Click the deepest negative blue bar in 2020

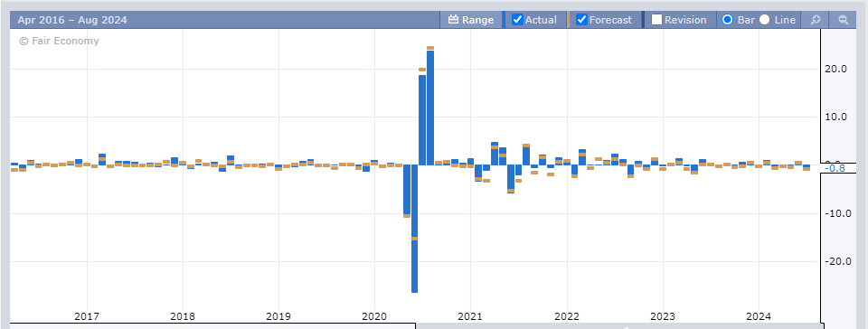pyautogui.click(x=414, y=229)
